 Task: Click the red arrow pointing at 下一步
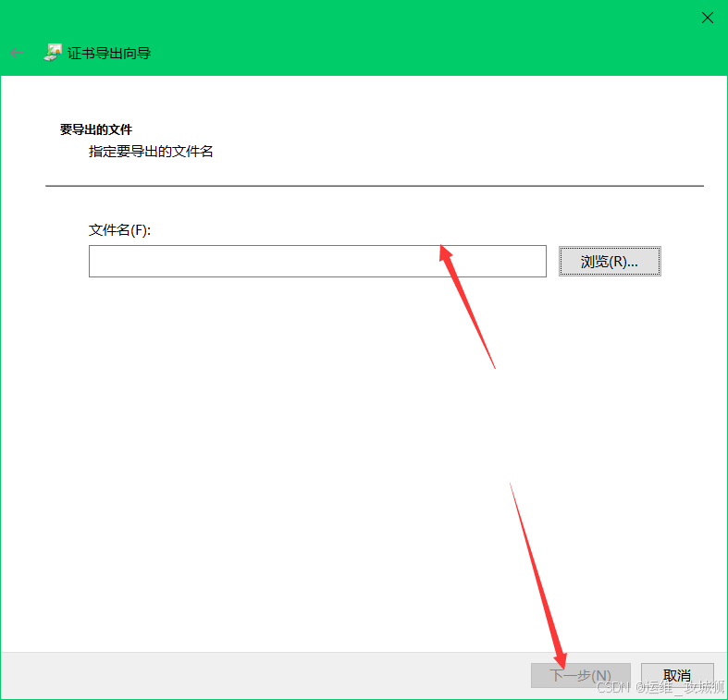click(x=537, y=573)
